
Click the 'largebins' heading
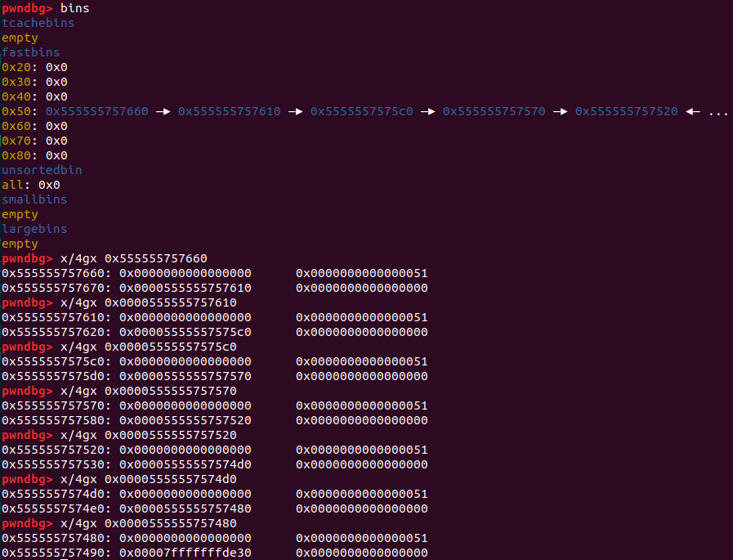pyautogui.click(x=34, y=229)
